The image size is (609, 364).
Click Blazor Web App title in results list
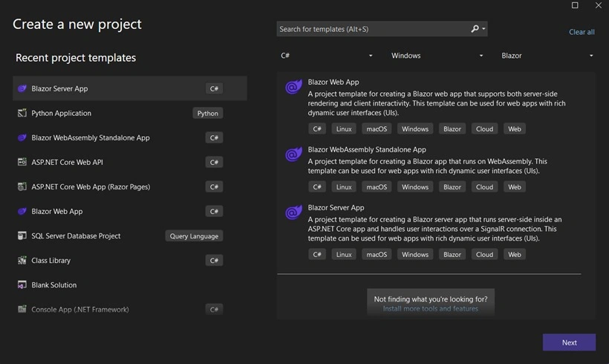pos(333,82)
